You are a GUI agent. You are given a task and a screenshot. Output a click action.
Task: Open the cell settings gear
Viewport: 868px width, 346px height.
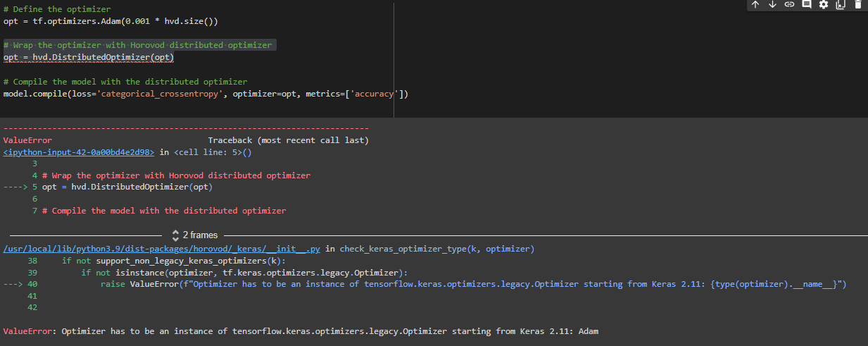click(823, 4)
